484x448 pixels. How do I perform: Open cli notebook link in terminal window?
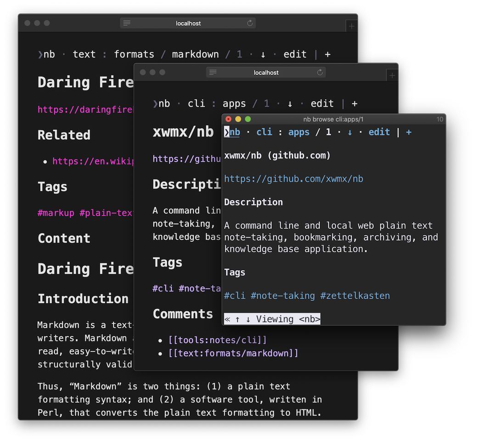pyautogui.click(x=264, y=132)
